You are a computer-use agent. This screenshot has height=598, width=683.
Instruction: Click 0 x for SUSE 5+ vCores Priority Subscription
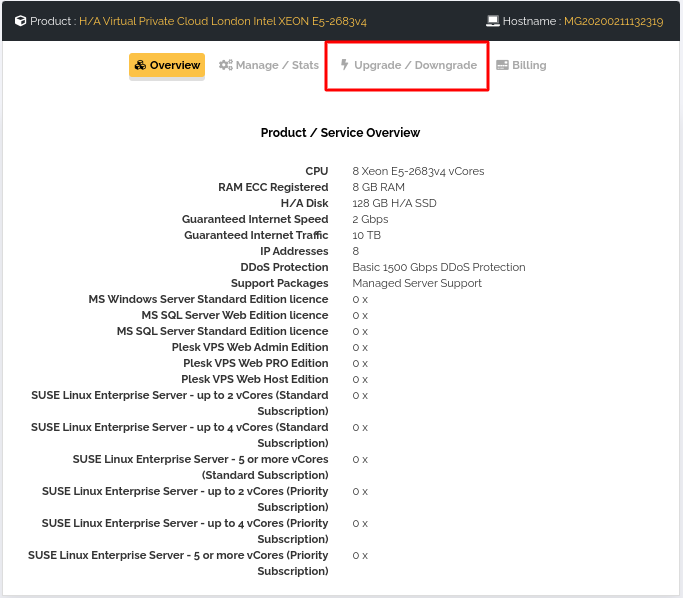[x=360, y=556]
